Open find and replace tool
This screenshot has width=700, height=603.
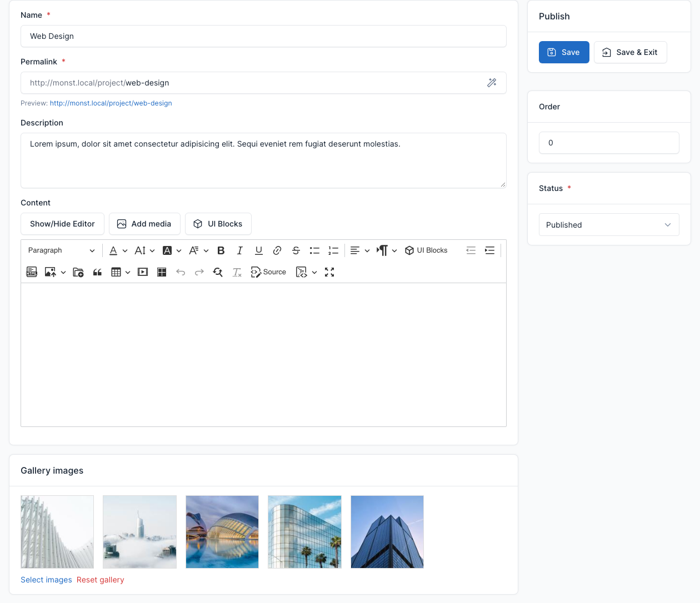click(218, 272)
